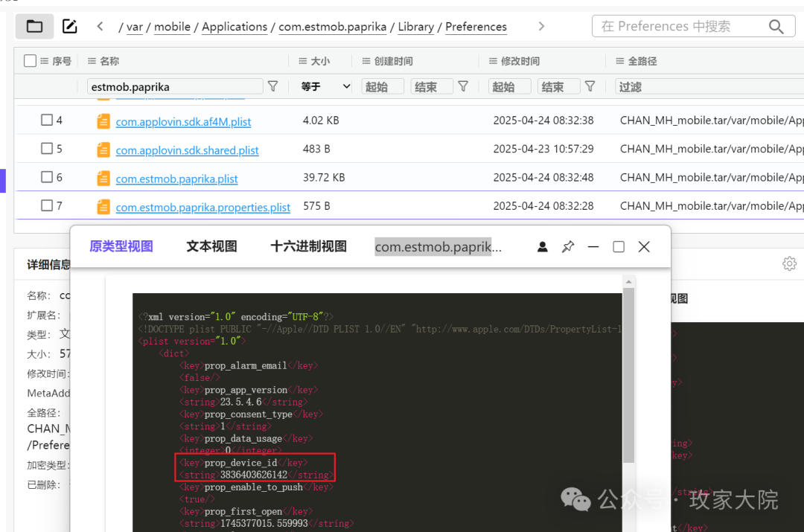
Task: Click creation time 结束 field
Action: [432, 86]
